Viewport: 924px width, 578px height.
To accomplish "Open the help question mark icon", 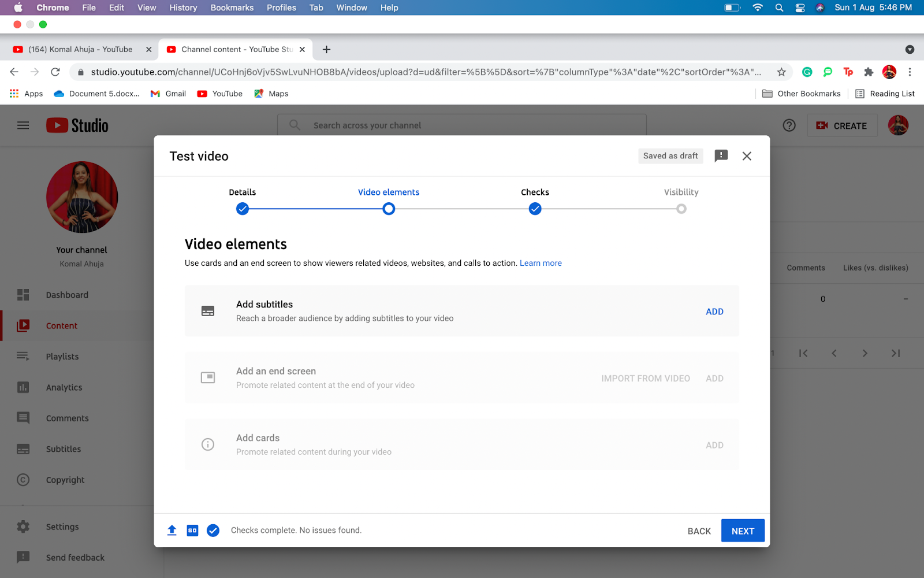I will [789, 125].
